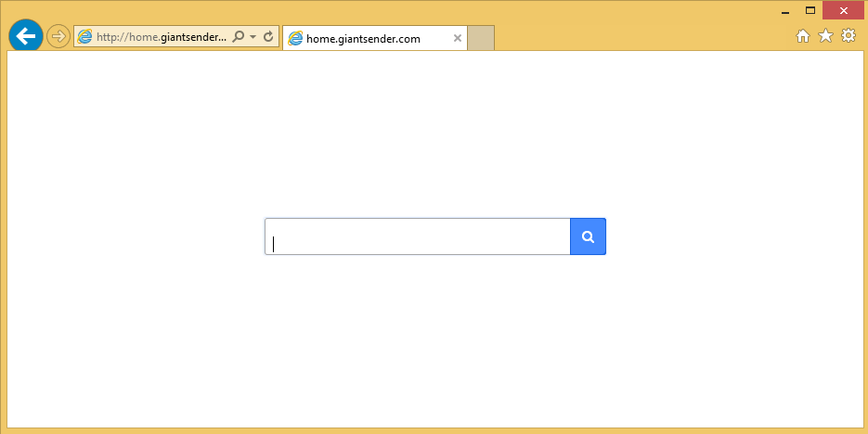868x434 pixels.
Task: Open a new blank tab
Action: click(481, 38)
